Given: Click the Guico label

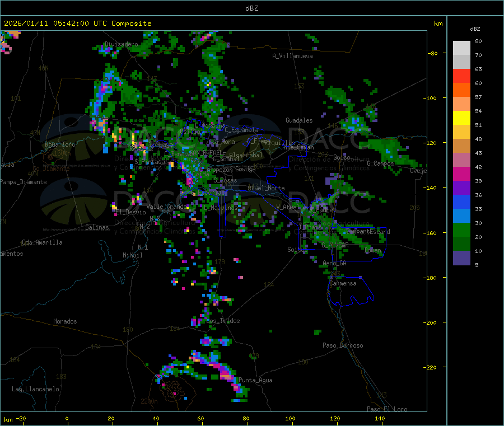Looking at the screenshot, I should [342, 157].
